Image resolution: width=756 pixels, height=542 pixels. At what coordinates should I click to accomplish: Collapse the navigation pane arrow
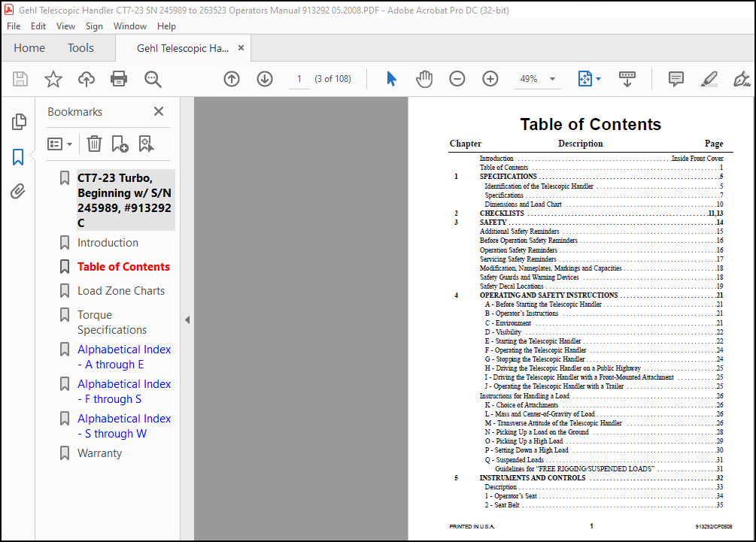pos(187,320)
